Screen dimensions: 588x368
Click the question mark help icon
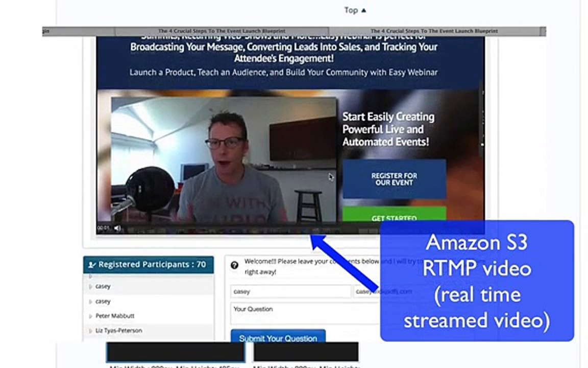(x=235, y=265)
